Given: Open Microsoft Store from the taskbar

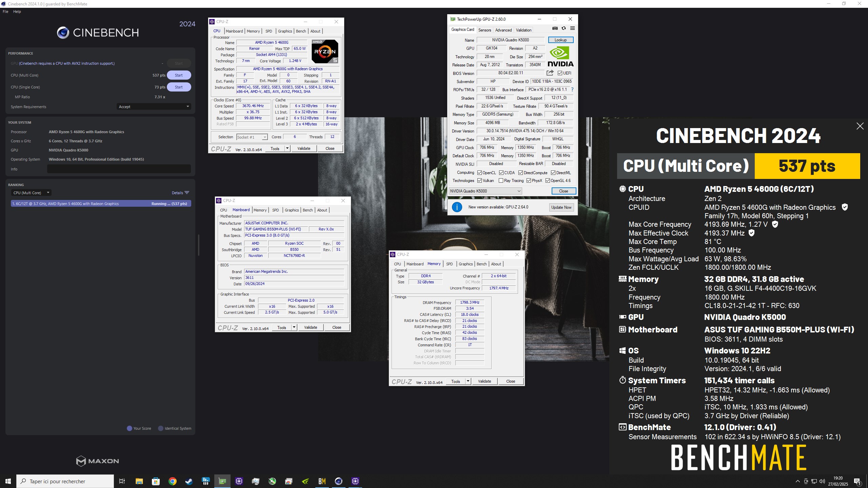Looking at the screenshot, I should click(x=156, y=481).
